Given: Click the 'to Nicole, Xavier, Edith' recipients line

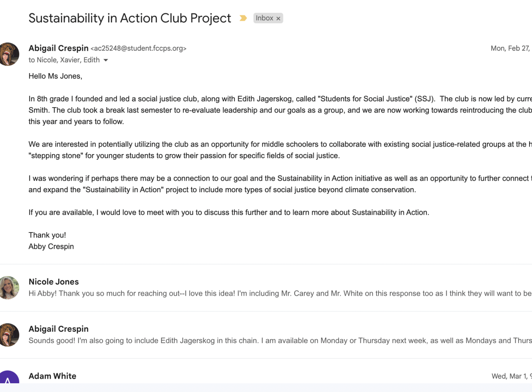Looking at the screenshot, I should pos(64,60).
